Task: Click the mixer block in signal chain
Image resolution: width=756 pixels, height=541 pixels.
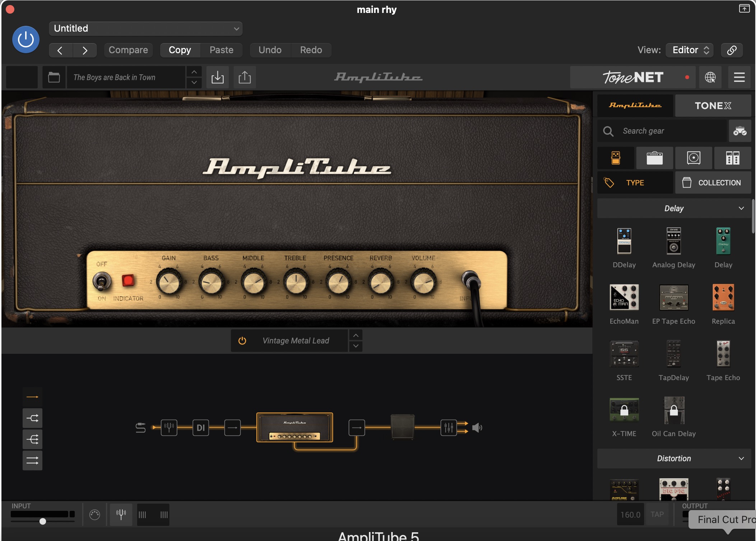Action: click(448, 427)
